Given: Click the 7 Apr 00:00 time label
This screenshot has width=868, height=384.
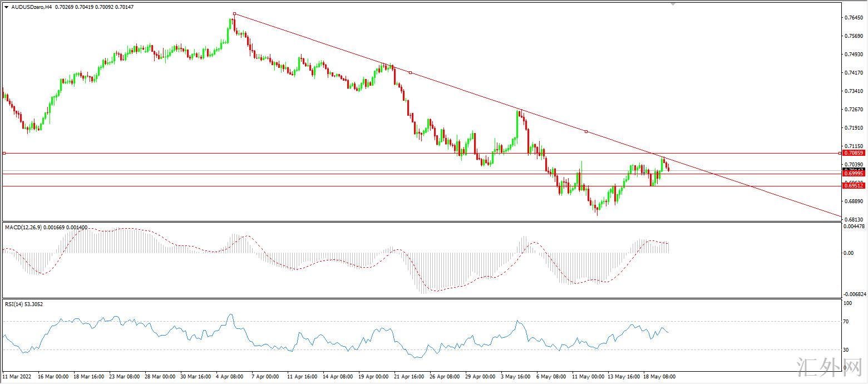Looking at the screenshot, I should [265, 377].
